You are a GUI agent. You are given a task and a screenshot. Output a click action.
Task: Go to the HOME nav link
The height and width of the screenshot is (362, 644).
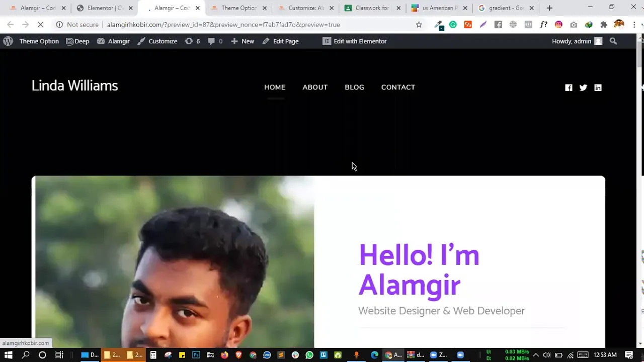(x=275, y=87)
